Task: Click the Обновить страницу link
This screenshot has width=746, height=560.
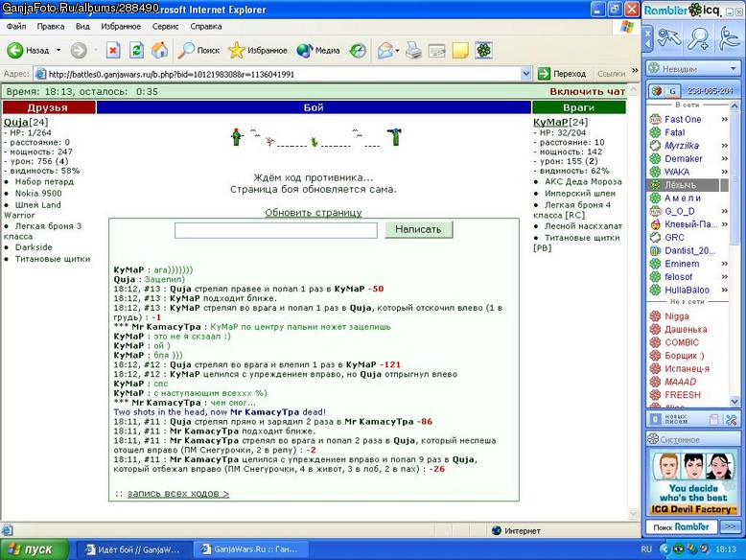Action: pos(313,213)
